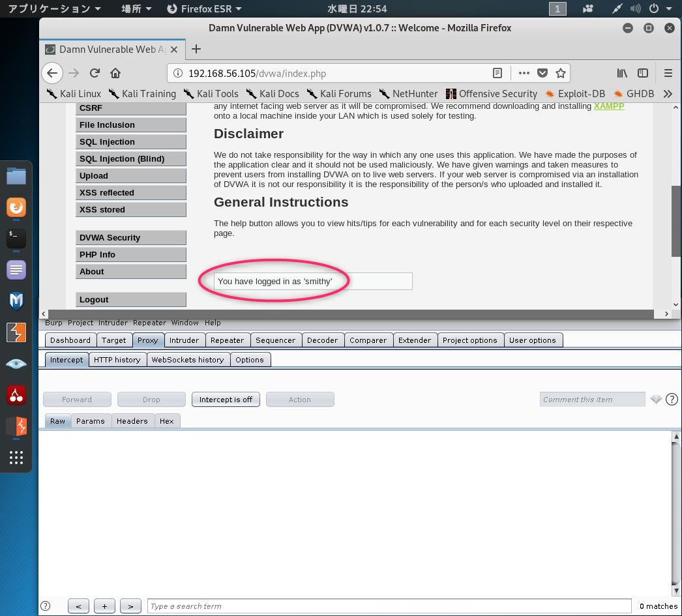682x616 pixels.
Task: Open Burp Intruder menu
Action: click(x=113, y=323)
